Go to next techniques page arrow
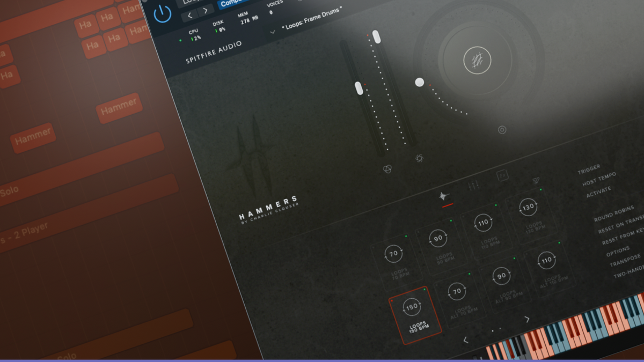 (x=527, y=320)
